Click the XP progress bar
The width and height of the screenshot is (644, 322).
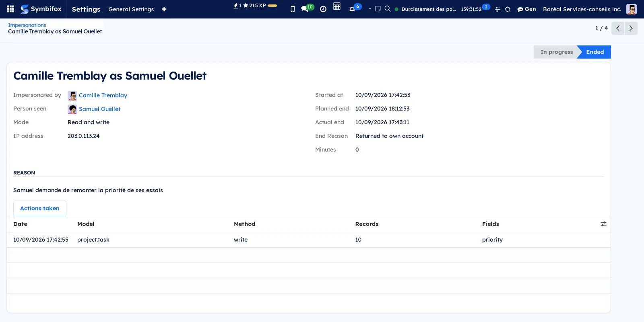click(x=272, y=6)
